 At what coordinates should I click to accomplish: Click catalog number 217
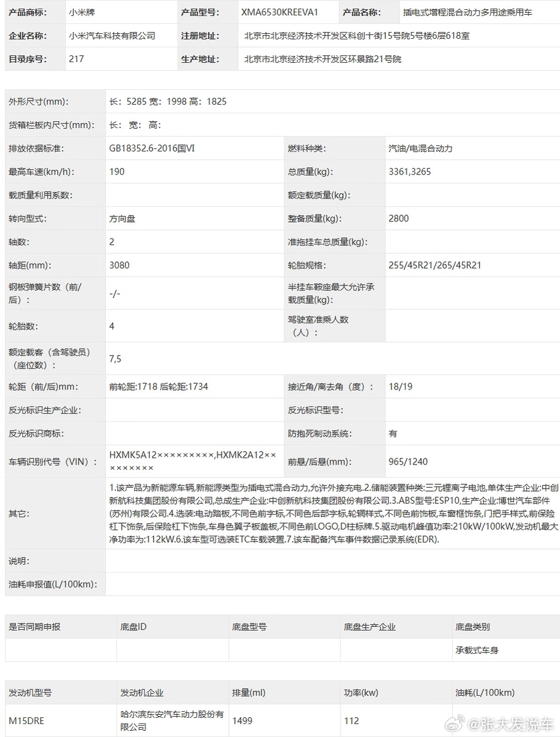point(76,59)
